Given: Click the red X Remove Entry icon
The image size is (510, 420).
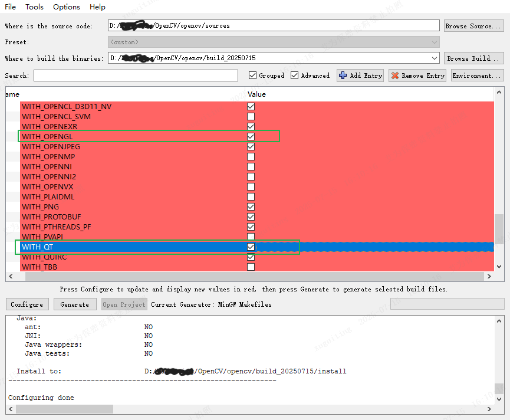Looking at the screenshot, I should tap(395, 76).
